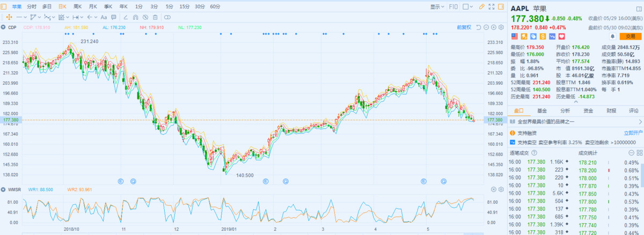Image resolution: width=644 pixels, height=235 pixels.
Task: Expand the WMSR indicator dropdown arrow
Action: [x=3, y=189]
